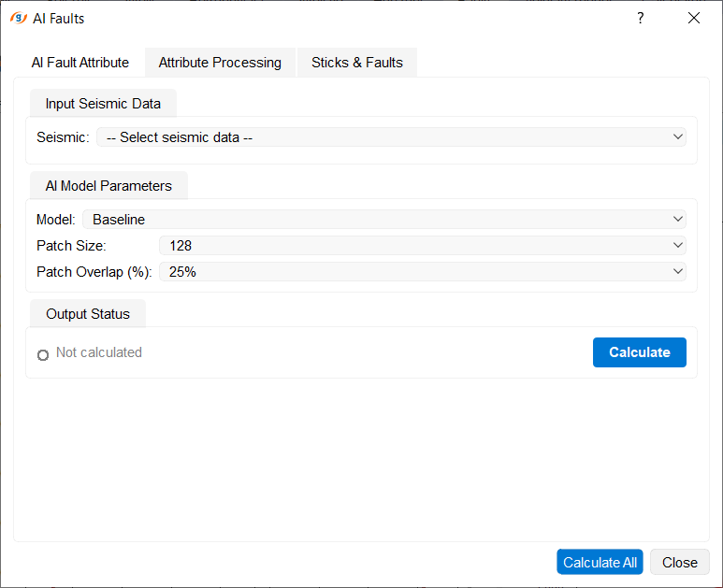The height and width of the screenshot is (588, 723).
Task: Open the Select seismic data dropdown
Action: click(x=391, y=137)
